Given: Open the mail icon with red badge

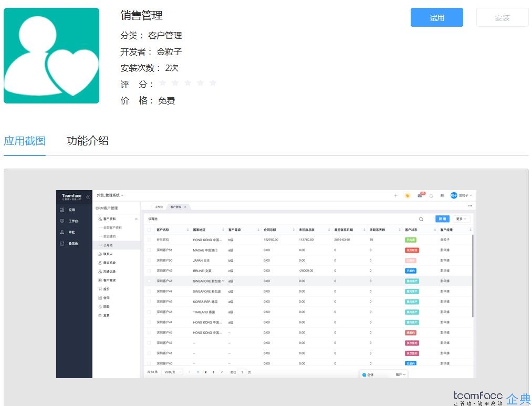Looking at the screenshot, I should tap(421, 195).
